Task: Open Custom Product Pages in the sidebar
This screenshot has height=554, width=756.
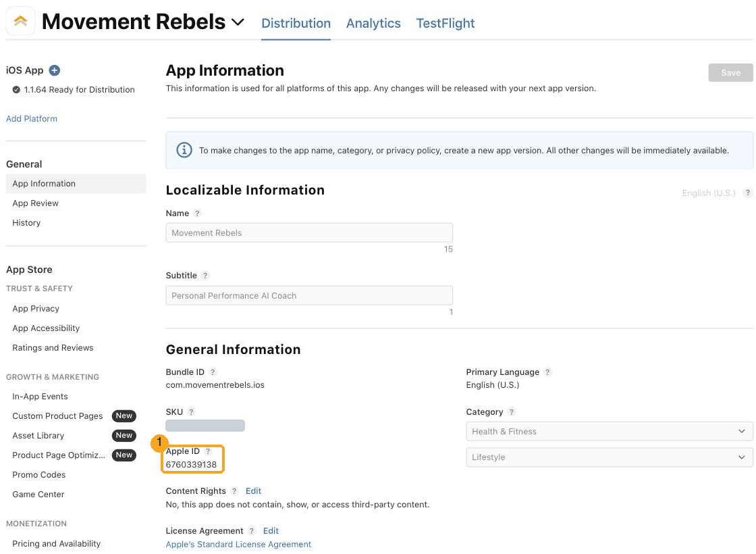Action: click(57, 416)
